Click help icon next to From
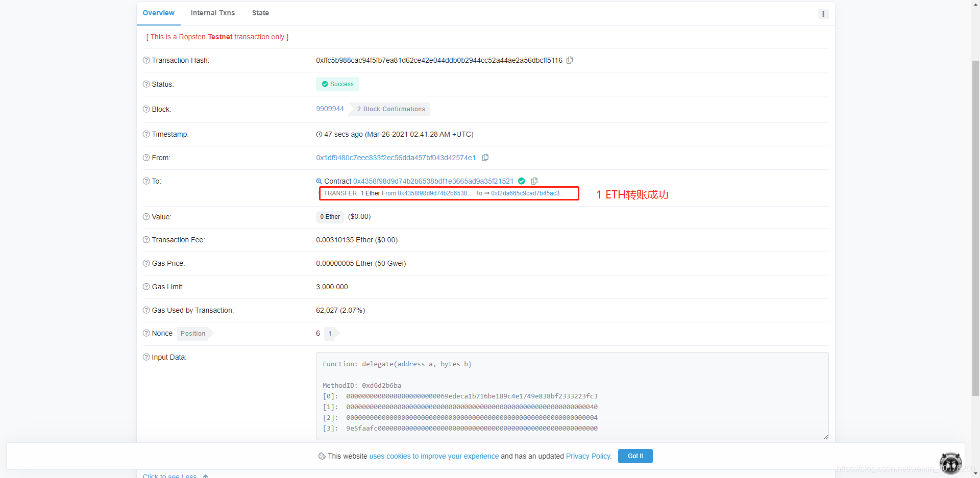The width and height of the screenshot is (980, 478). [146, 158]
